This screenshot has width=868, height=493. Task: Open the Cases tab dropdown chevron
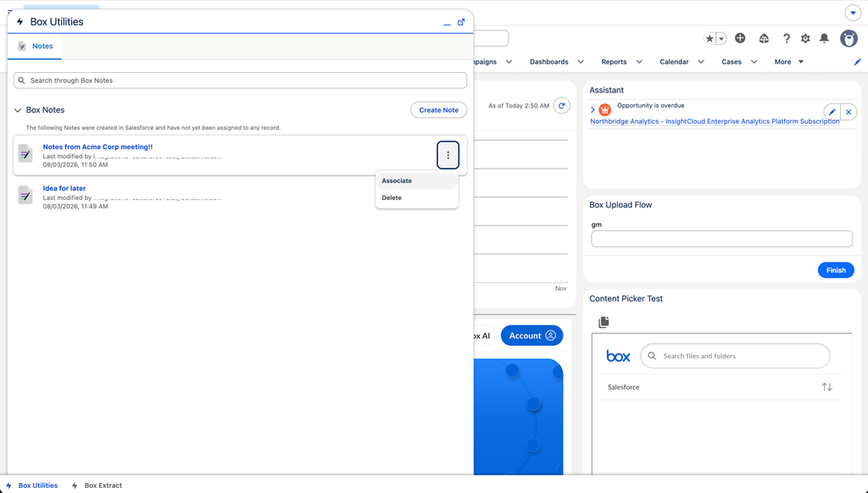[x=754, y=62]
